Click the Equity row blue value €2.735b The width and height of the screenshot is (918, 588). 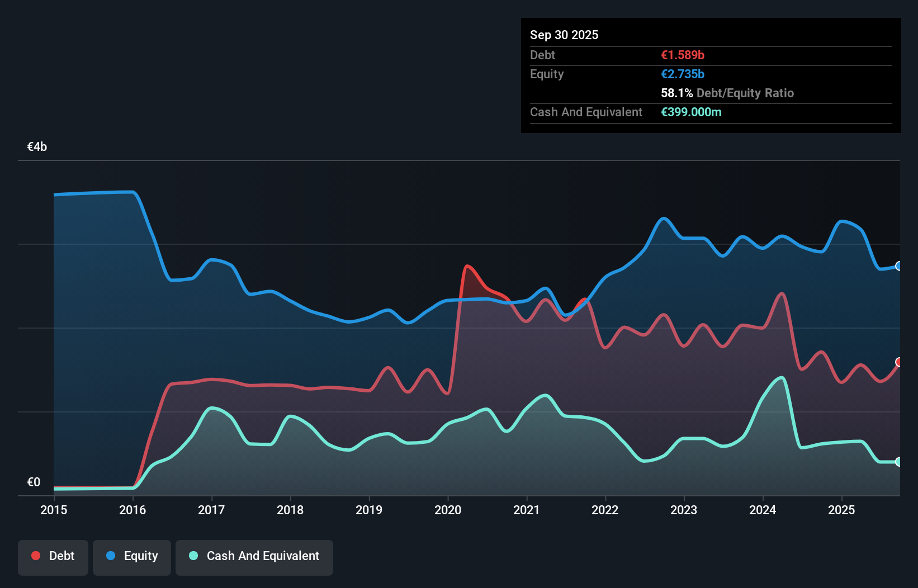point(683,74)
